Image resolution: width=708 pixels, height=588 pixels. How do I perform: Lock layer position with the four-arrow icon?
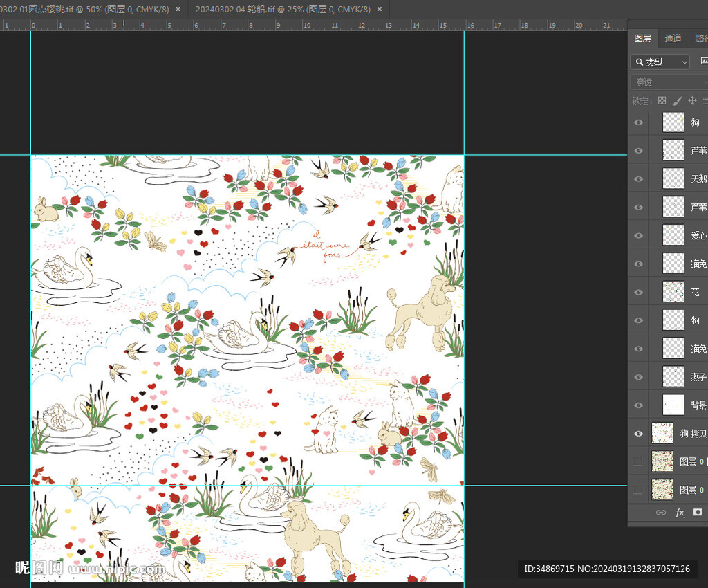(x=692, y=101)
